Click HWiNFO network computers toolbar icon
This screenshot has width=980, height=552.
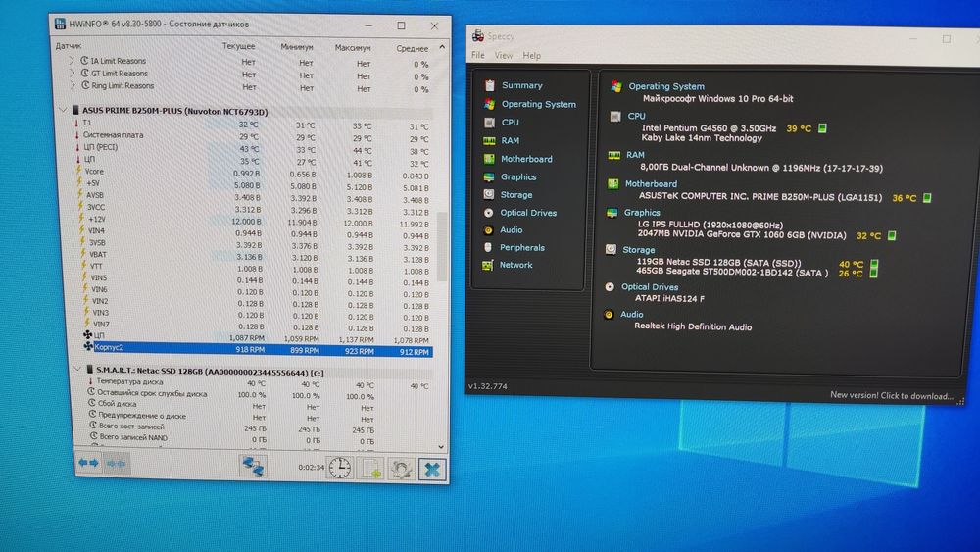[253, 466]
